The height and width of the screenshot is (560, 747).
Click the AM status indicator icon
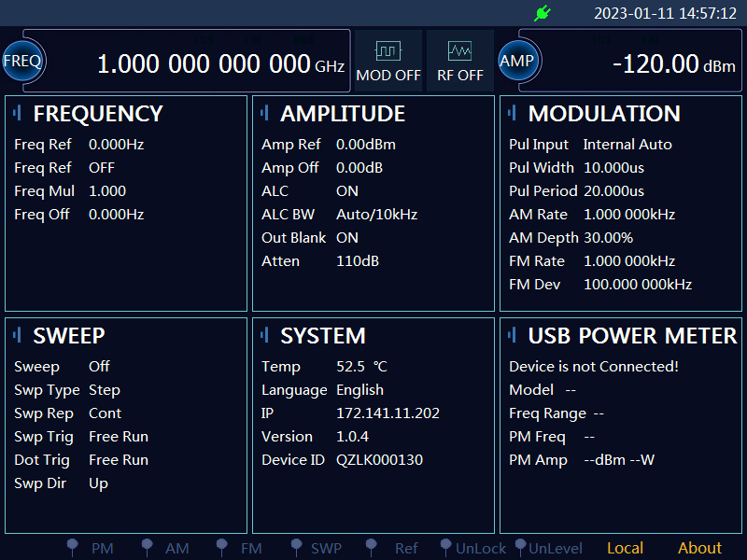click(147, 548)
